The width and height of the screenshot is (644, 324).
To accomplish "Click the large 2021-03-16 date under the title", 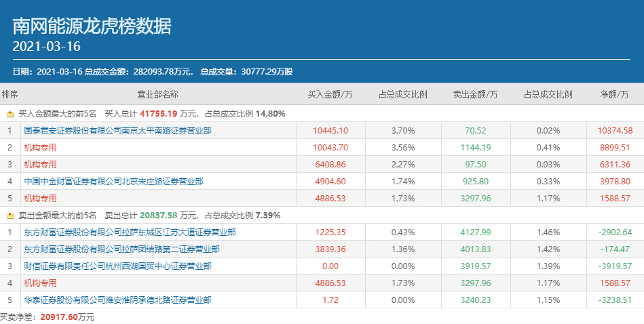I will (x=47, y=47).
